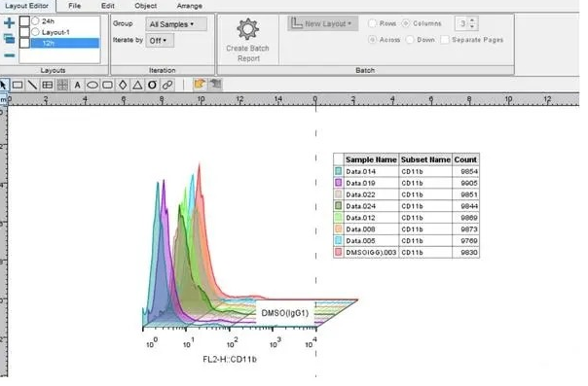Click the columns count stepper arrows
The height and width of the screenshot is (386, 588).
pos(472,23)
